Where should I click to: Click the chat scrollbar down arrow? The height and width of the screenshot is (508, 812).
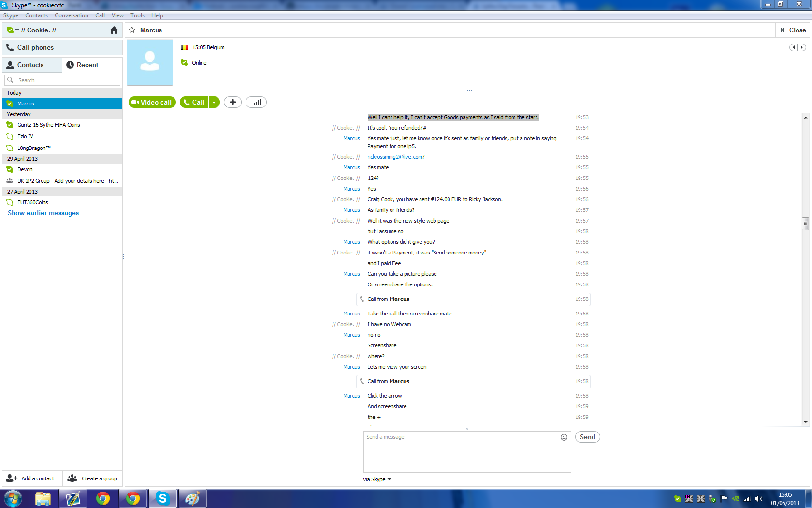pyautogui.click(x=806, y=422)
